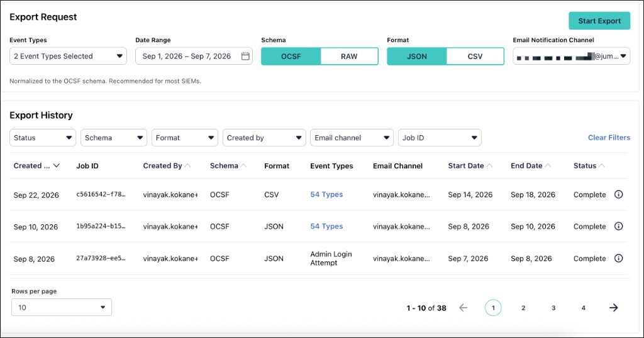Select the CSV format toggle
This screenshot has height=338, width=644.
[475, 56]
